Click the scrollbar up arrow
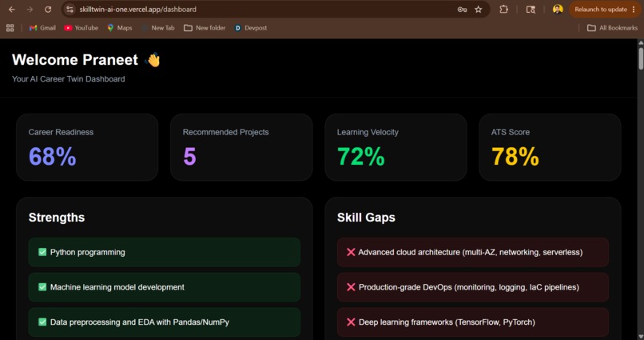 (641, 42)
